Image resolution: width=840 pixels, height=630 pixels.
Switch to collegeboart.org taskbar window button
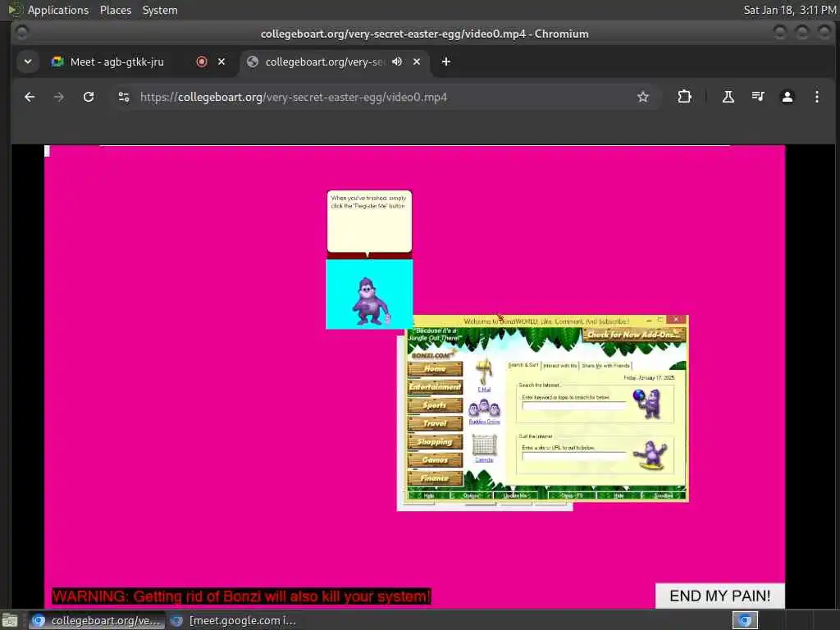coord(97,620)
